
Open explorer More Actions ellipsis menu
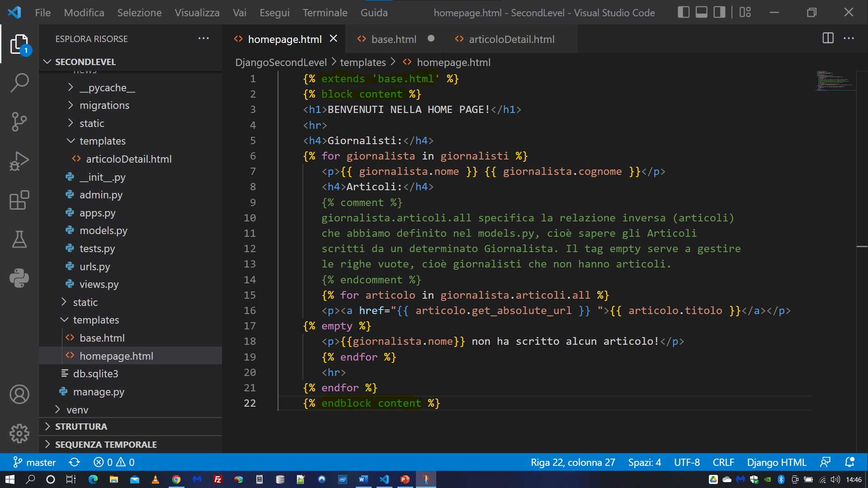(203, 39)
